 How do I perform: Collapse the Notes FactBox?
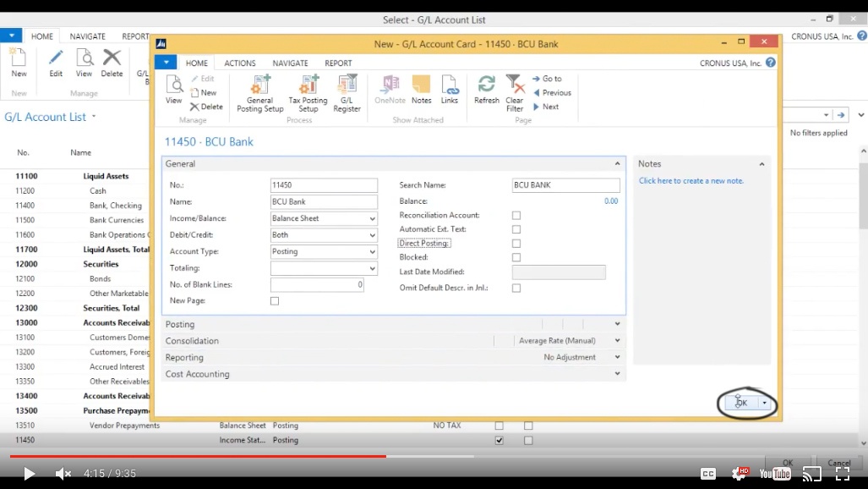point(762,164)
